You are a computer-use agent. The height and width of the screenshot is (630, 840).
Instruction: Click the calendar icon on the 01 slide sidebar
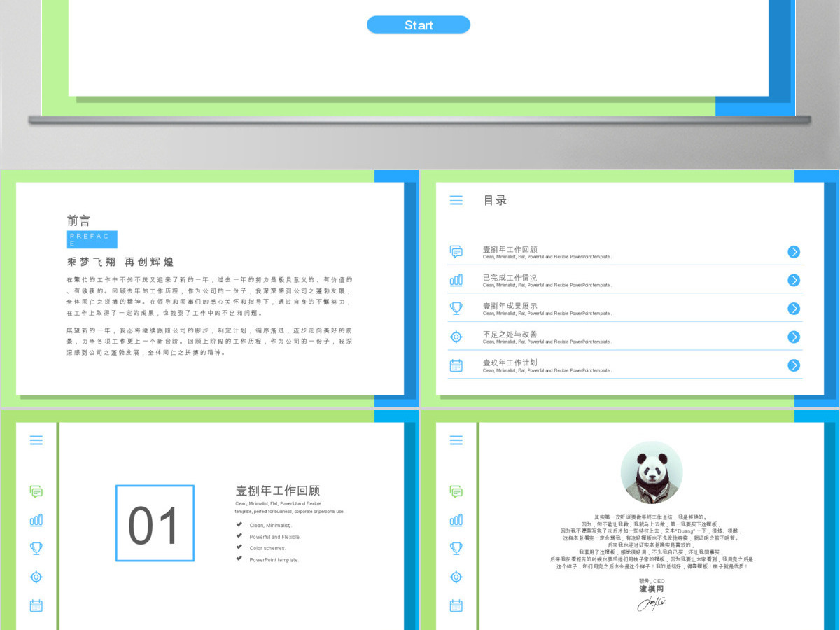click(36, 605)
